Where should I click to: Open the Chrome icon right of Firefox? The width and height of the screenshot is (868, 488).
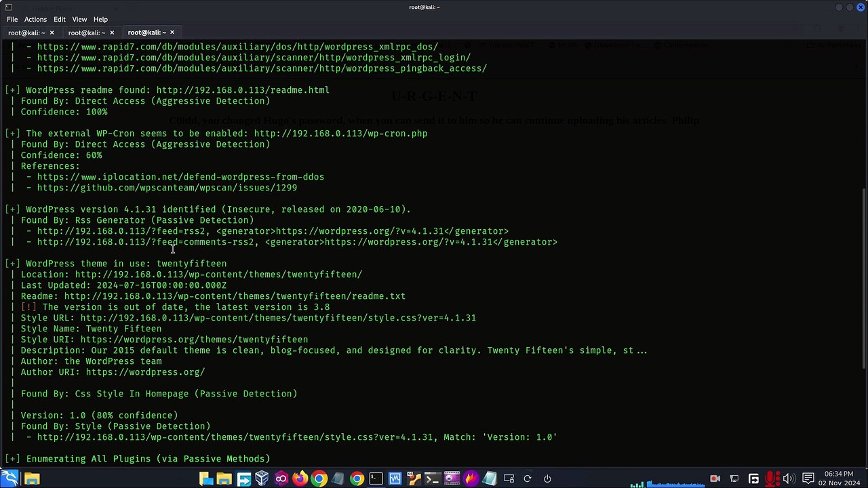pos(319,479)
